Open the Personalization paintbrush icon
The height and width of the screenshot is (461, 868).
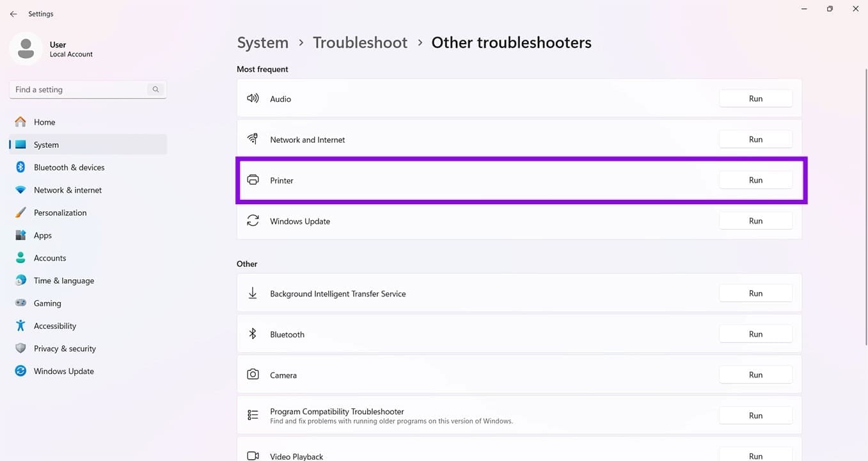pos(20,213)
